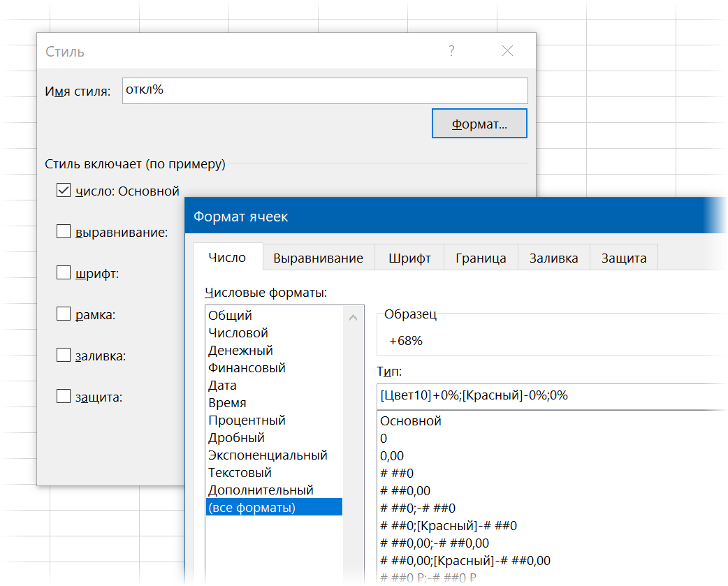Choose the Основной type entry
This screenshot has width=728, height=586.
click(x=551, y=421)
